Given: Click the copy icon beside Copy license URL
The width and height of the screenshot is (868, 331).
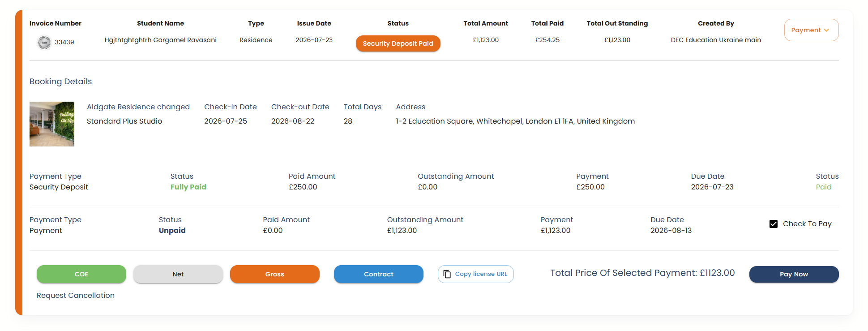Looking at the screenshot, I should [447, 274].
